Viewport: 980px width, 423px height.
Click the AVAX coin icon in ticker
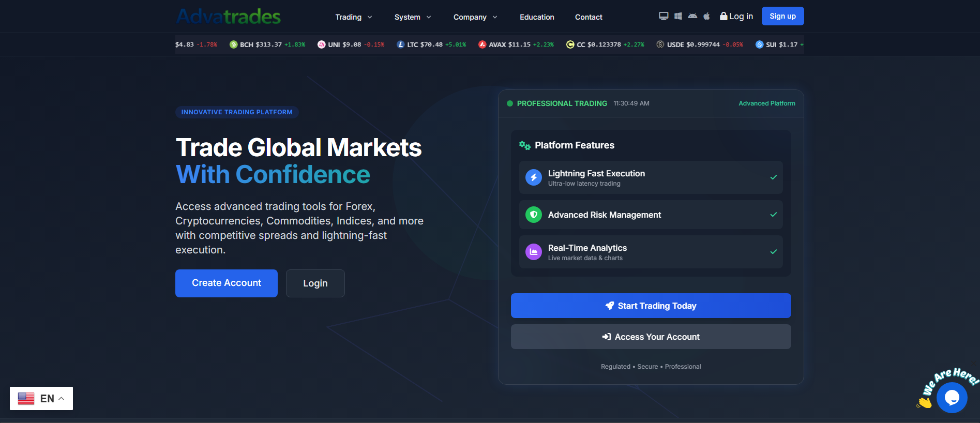point(483,44)
